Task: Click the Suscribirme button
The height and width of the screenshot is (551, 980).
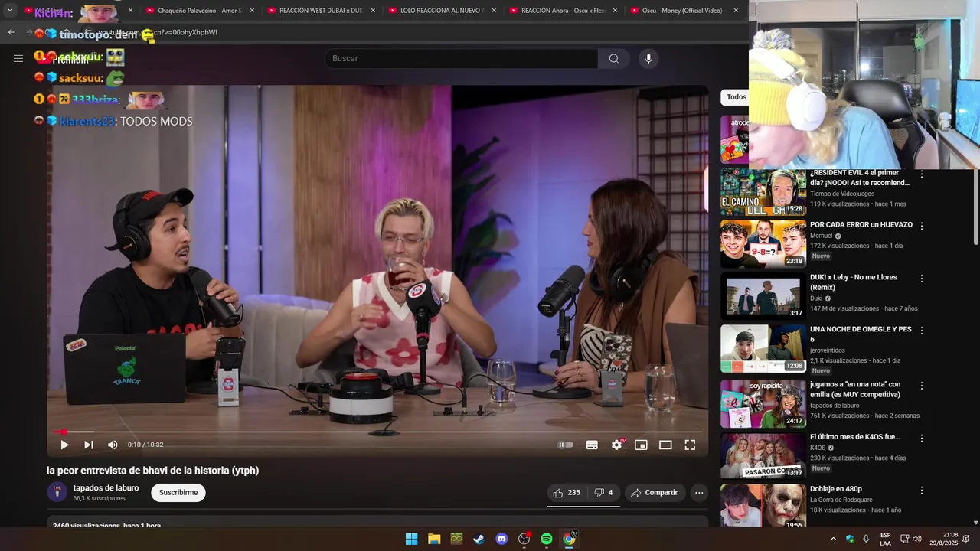Action: (178, 492)
